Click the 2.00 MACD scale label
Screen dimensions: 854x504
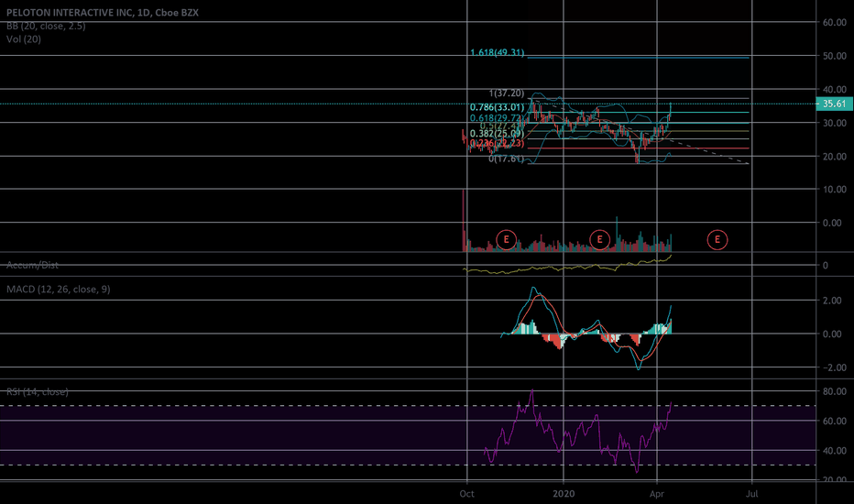(832, 301)
